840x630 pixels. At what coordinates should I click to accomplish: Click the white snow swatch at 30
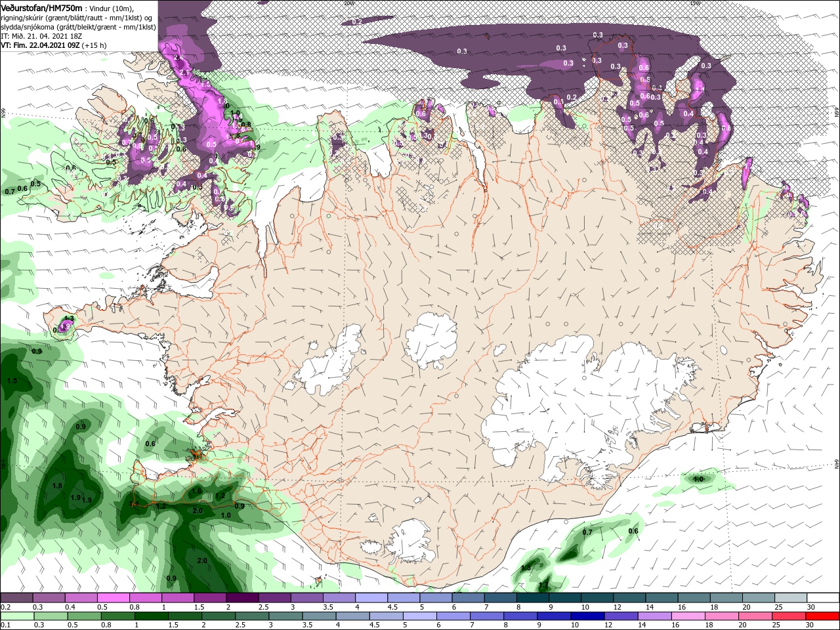pos(823,598)
